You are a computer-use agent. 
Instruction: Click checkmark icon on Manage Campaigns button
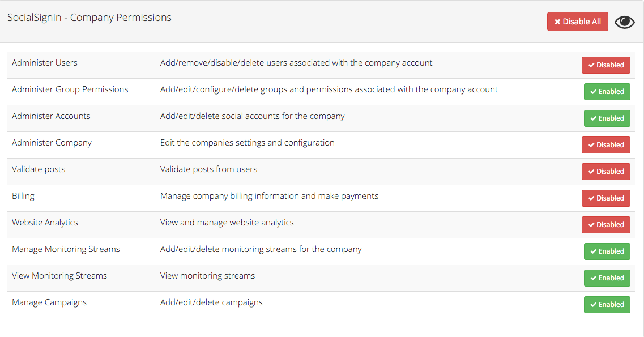tap(594, 305)
